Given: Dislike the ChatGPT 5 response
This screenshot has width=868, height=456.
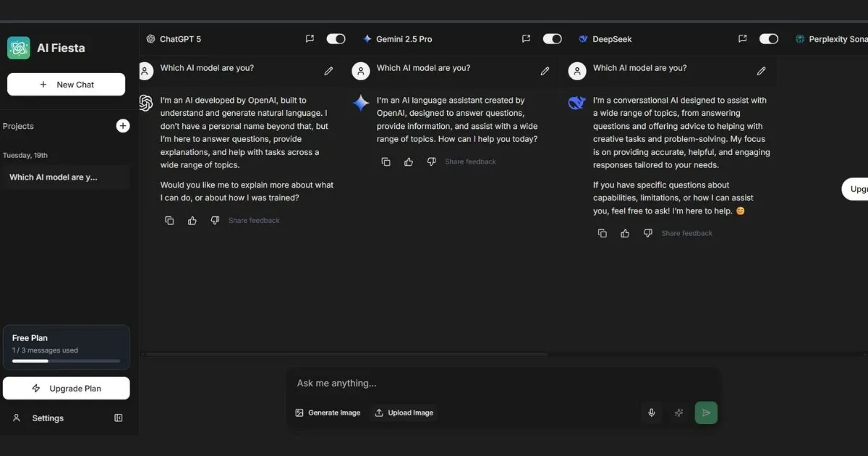Looking at the screenshot, I should pos(215,221).
